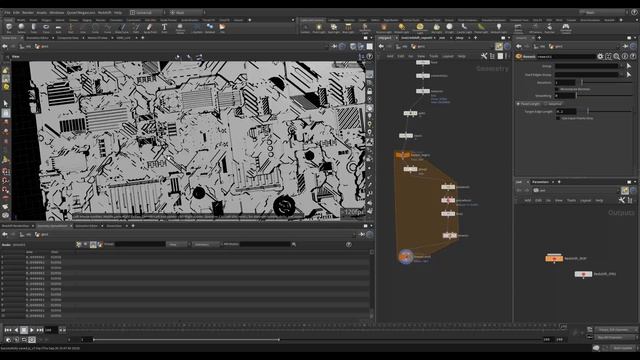Image resolution: width=640 pixels, height=360 pixels.
Task: Select the Tube shelf tool
Action: 33,28
